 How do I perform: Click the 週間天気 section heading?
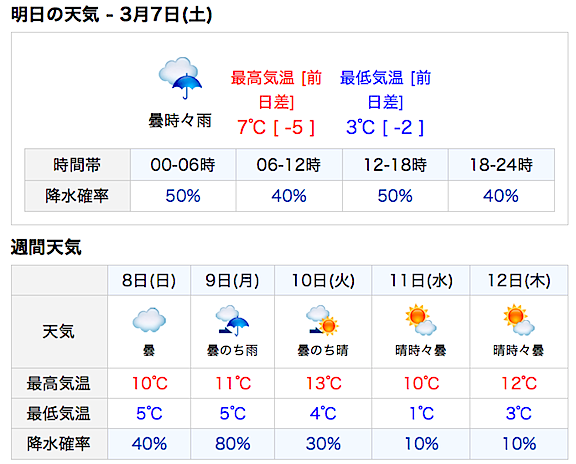point(46,247)
